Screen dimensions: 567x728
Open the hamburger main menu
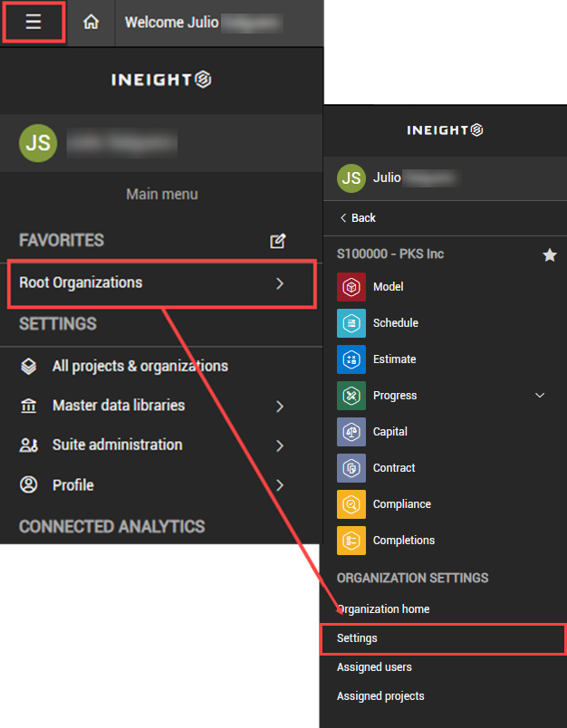click(x=34, y=23)
